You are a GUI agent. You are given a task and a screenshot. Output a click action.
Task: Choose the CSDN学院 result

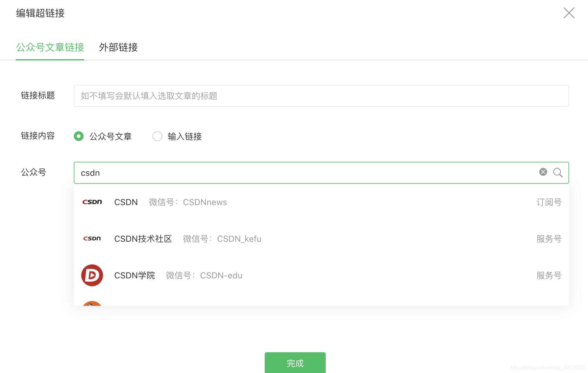[321, 275]
